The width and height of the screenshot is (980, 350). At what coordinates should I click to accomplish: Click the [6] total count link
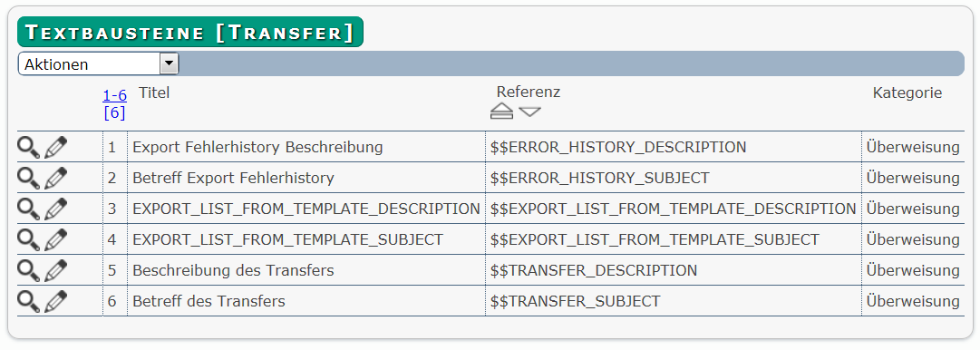pos(114,112)
